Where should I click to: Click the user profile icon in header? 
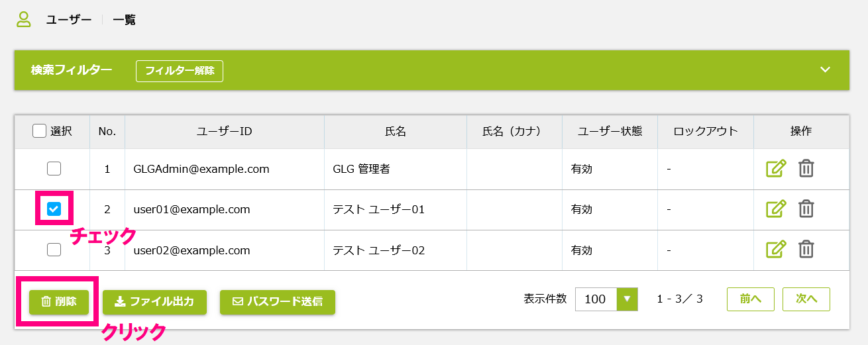24,19
